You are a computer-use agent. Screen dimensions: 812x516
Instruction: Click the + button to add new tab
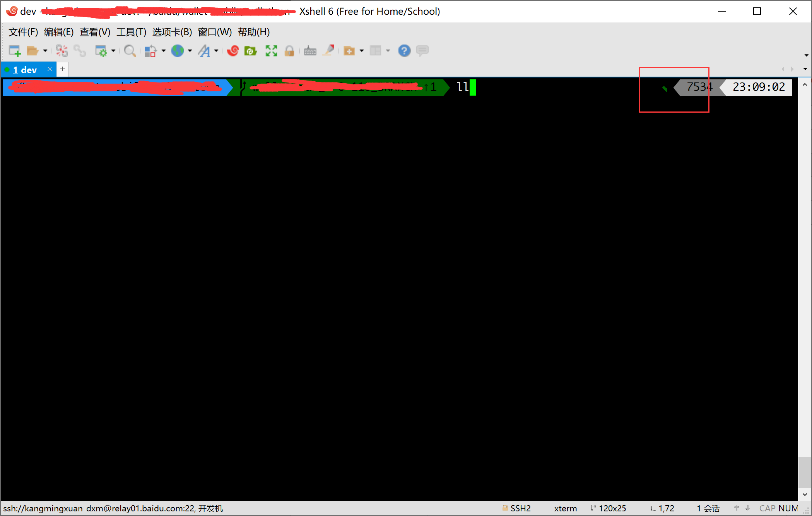pos(62,69)
